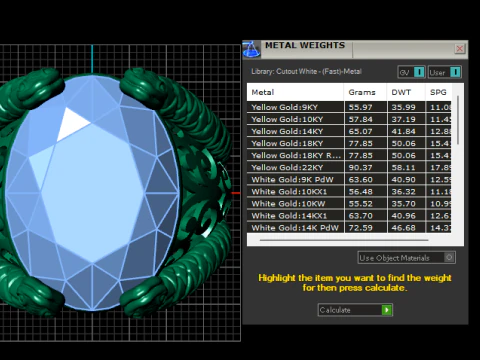This screenshot has height=360, width=480.
Task: Select the Yellow Gold:14KY row
Action: [x=349, y=131]
